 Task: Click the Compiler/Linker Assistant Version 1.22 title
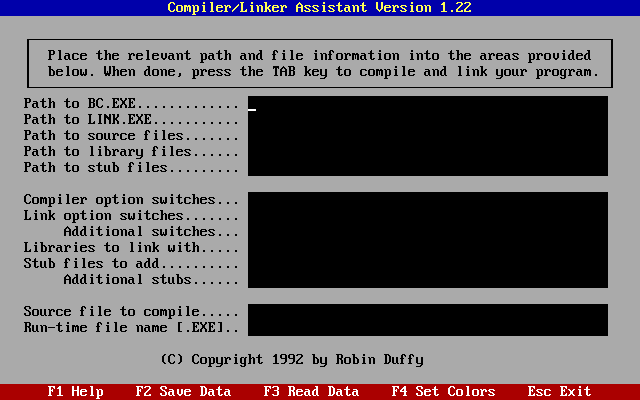319,8
